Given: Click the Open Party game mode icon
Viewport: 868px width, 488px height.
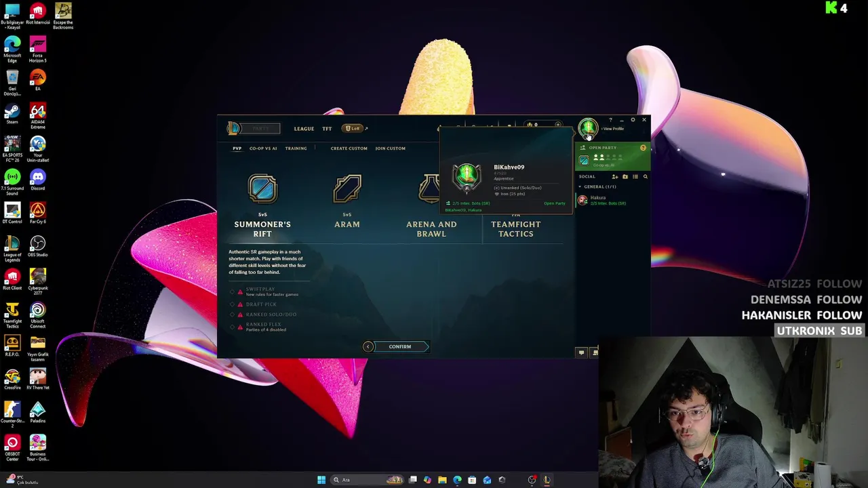Looking at the screenshot, I should click(x=584, y=161).
